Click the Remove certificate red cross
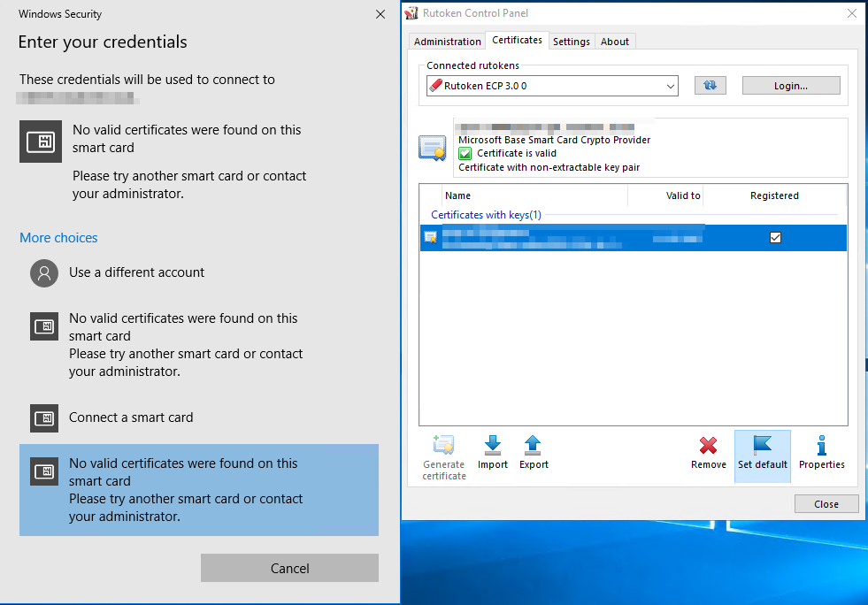Image resolution: width=868 pixels, height=605 pixels. point(708,445)
